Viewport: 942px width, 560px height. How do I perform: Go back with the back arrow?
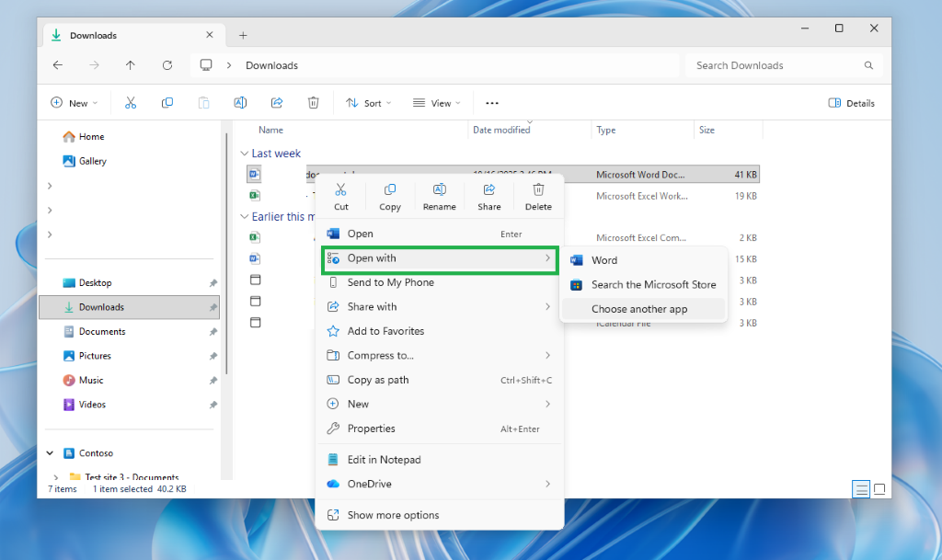tap(58, 65)
